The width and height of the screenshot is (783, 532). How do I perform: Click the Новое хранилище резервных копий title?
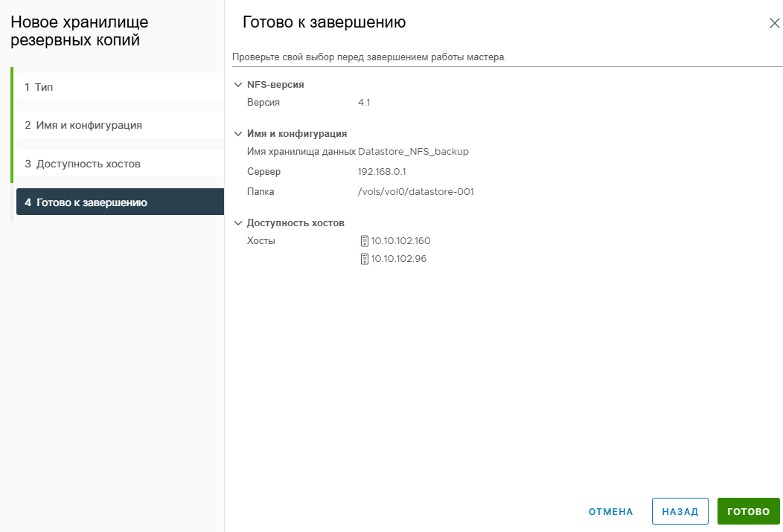(x=80, y=31)
